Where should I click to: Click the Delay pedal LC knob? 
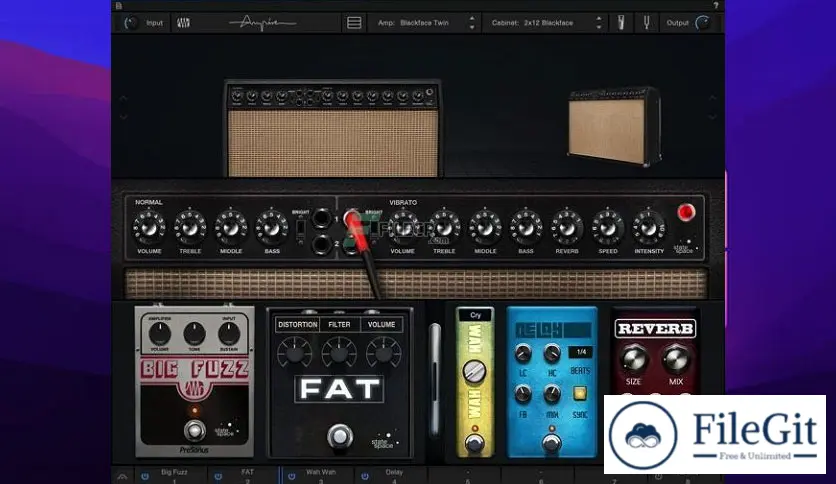(x=523, y=353)
